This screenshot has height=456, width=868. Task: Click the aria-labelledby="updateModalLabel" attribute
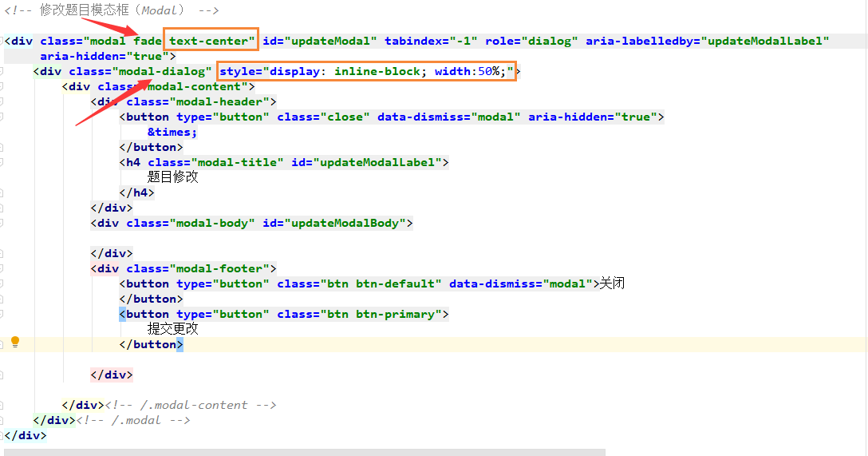coord(708,41)
